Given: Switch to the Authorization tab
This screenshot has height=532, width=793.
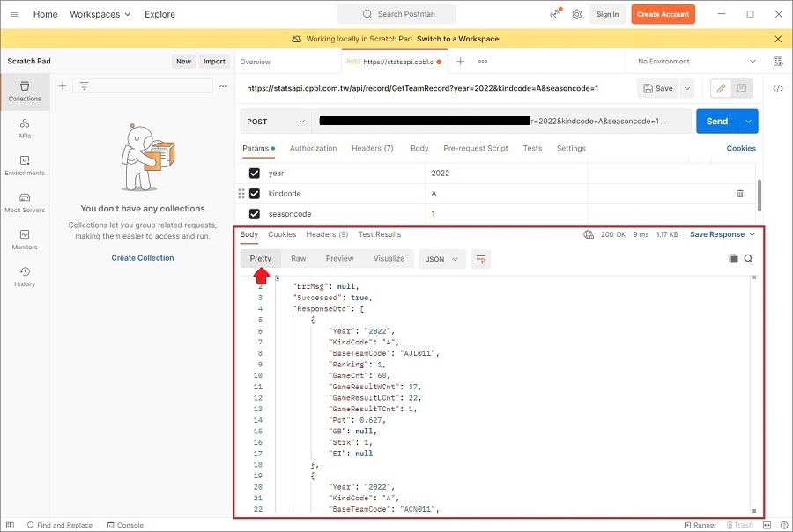Looking at the screenshot, I should pyautogui.click(x=313, y=148).
